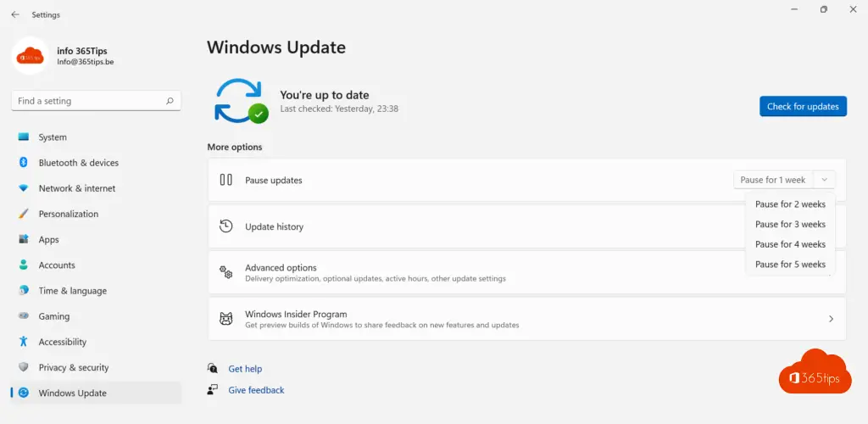Click the Find a setting search box
The height and width of the screenshot is (424, 868).
pos(96,101)
